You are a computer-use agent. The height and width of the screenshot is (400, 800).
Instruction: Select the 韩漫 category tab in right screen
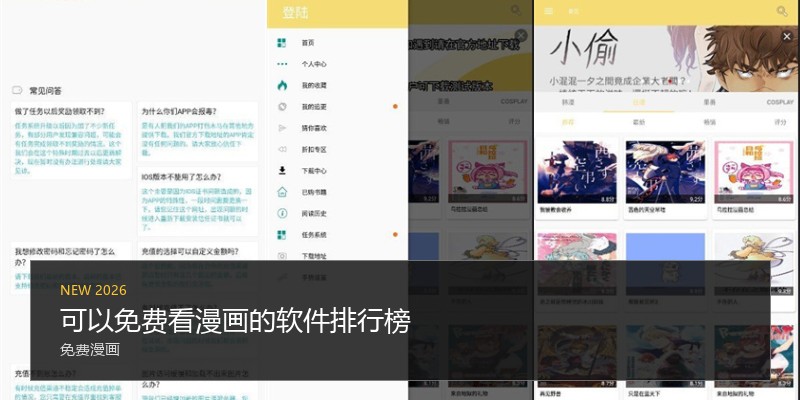[x=568, y=102]
